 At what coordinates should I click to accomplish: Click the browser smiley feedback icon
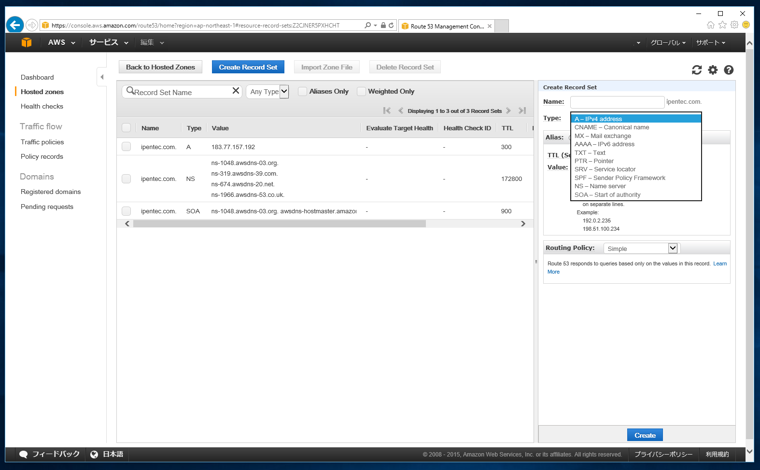click(746, 25)
